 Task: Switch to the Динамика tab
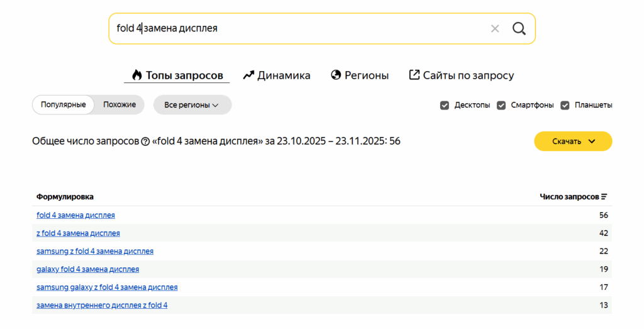click(x=277, y=75)
